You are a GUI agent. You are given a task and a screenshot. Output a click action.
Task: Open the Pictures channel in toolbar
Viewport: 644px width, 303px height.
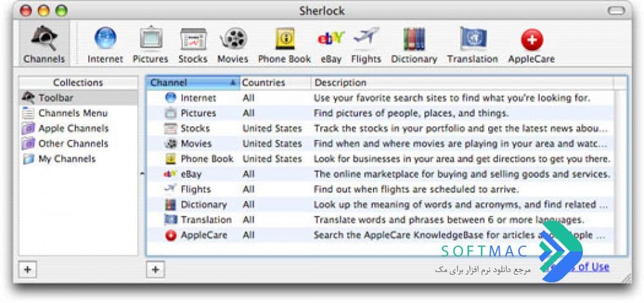[x=151, y=45]
